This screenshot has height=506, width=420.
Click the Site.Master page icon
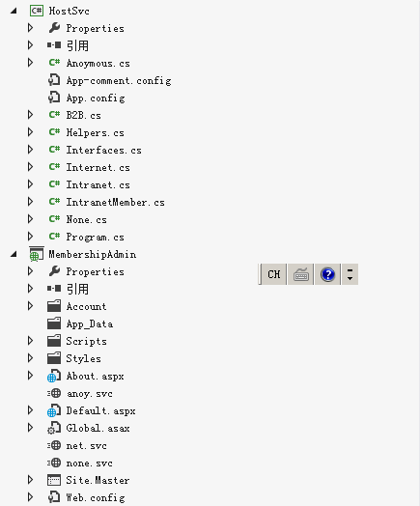click(54, 480)
